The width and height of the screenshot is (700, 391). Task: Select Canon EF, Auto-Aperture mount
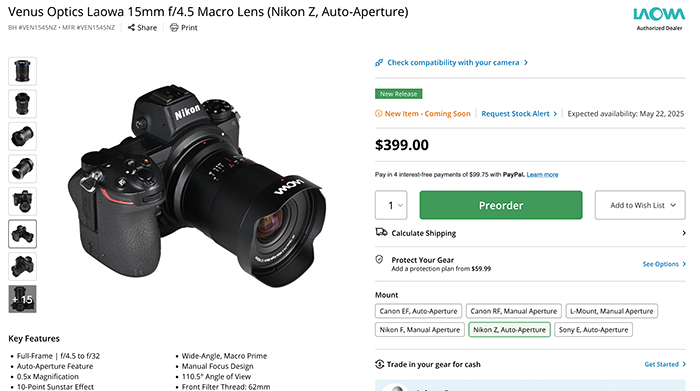click(x=418, y=311)
